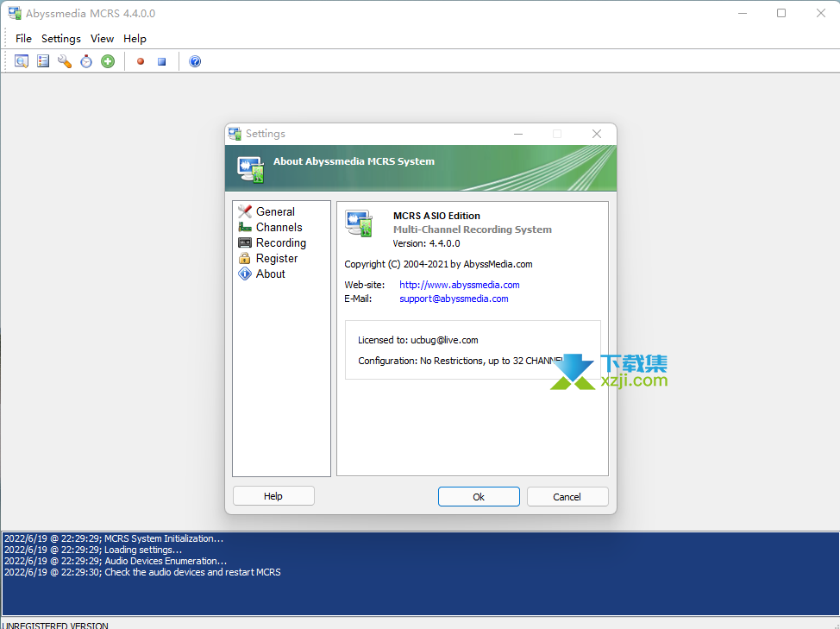
Task: Open the View menu
Action: tap(102, 39)
